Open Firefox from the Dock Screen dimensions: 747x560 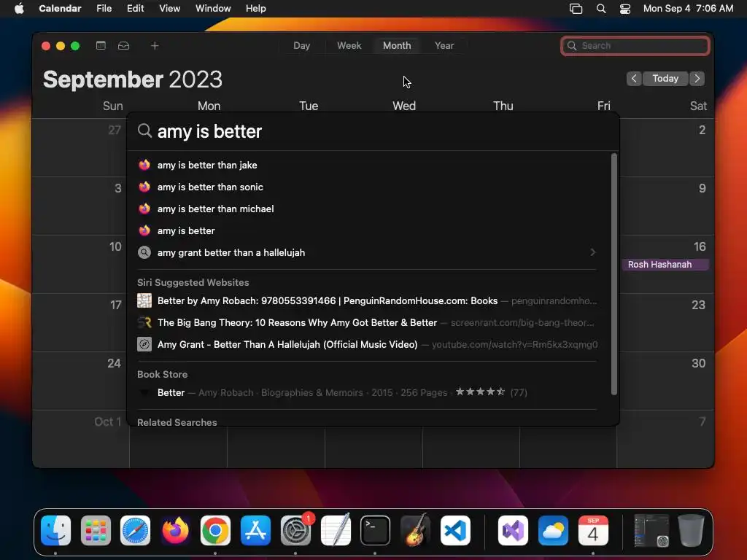(175, 531)
